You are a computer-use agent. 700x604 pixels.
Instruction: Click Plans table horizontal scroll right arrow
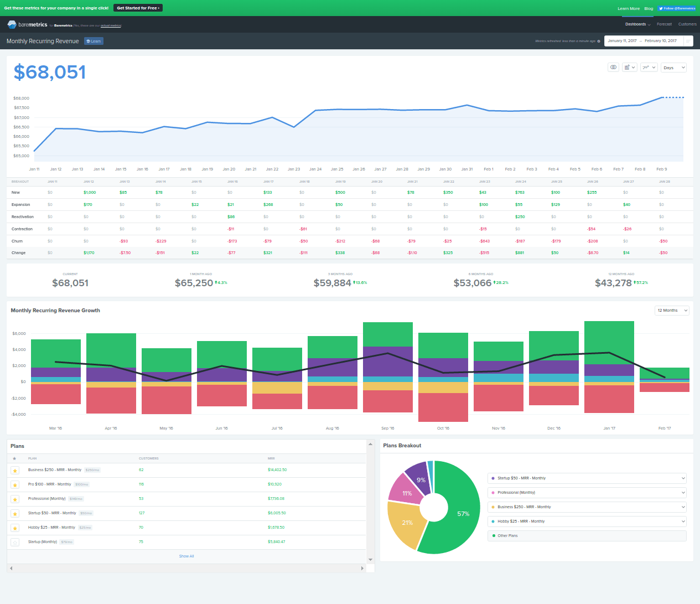(x=362, y=568)
